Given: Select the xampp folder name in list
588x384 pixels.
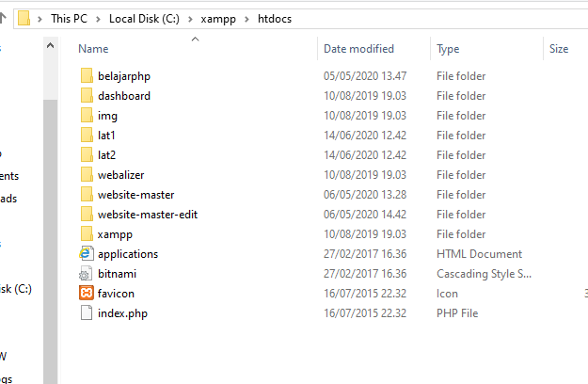Looking at the screenshot, I should [115, 234].
